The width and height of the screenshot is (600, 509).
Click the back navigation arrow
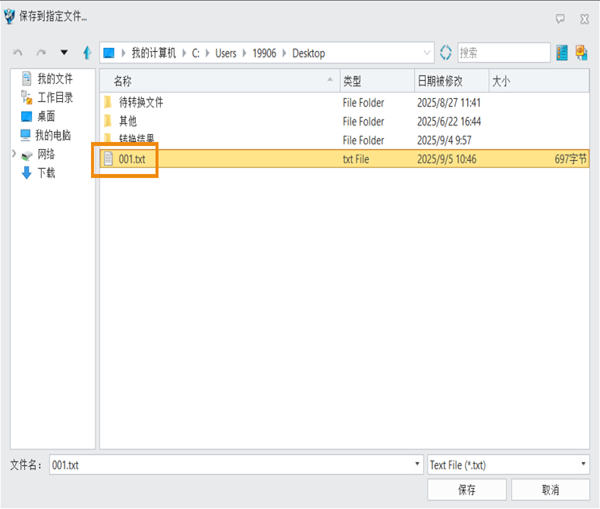(18, 53)
